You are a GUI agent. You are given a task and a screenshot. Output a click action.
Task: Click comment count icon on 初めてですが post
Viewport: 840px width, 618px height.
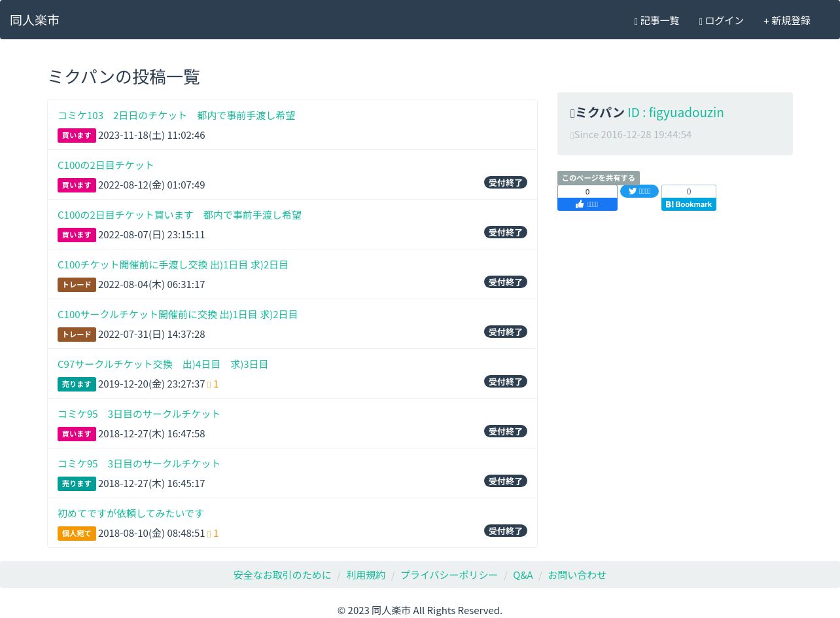[x=213, y=534]
